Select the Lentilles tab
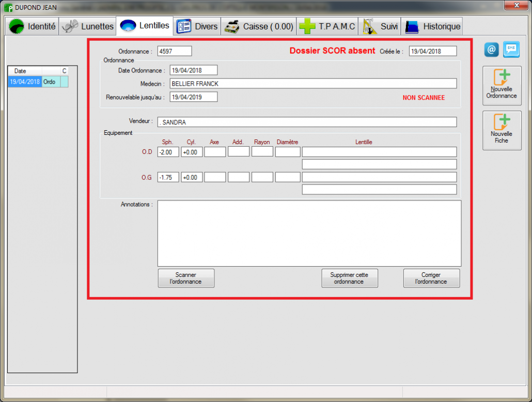This screenshot has width=532, height=402. click(145, 25)
